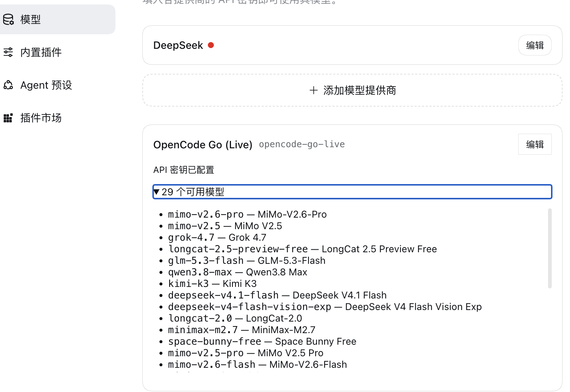Select glm-5.3-flash model entry
Viewport: 570px width, 392px height.
pyautogui.click(x=247, y=260)
